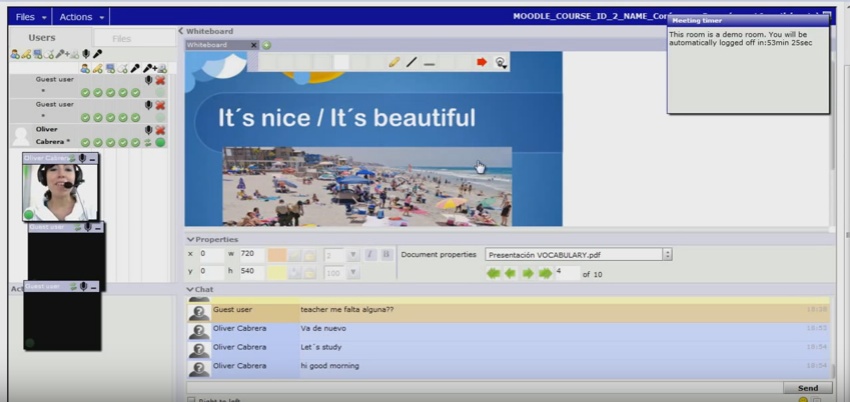Remove first Guest user with red X

(160, 79)
